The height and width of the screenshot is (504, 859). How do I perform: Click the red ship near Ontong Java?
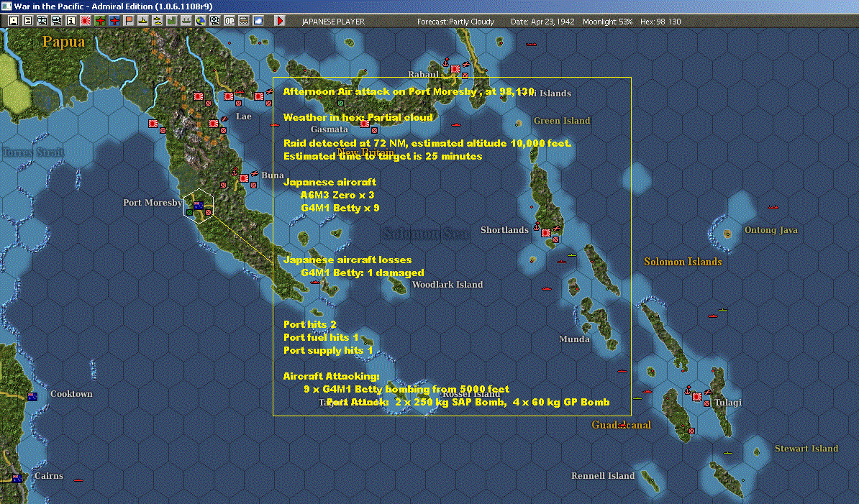[773, 207]
